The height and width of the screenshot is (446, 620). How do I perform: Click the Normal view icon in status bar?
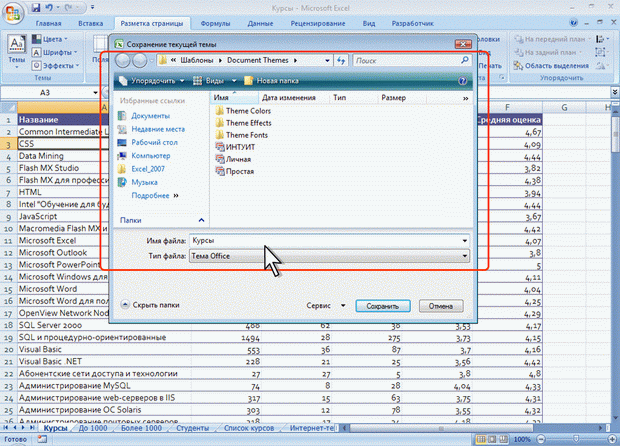[481, 439]
